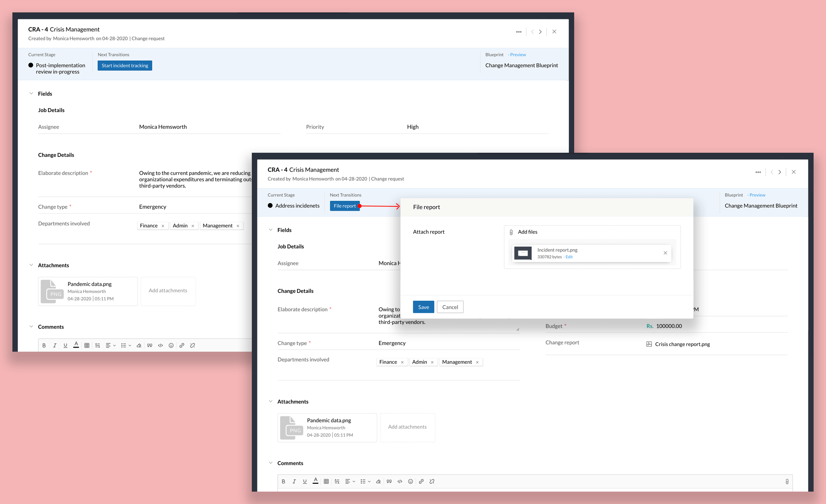
Task: Remove Management tag in front window
Action: pyautogui.click(x=477, y=362)
